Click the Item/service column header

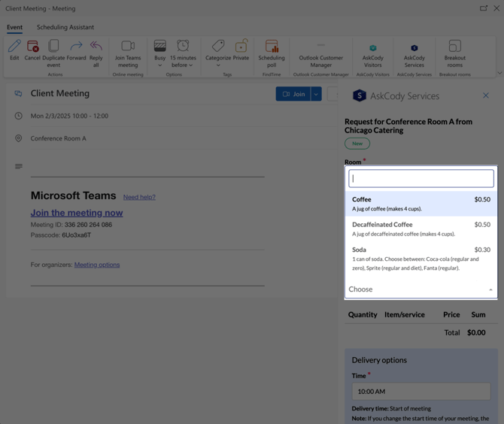pos(405,315)
